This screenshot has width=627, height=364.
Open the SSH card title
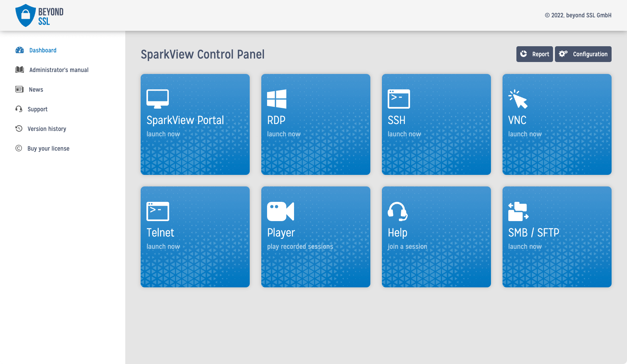pos(397,120)
